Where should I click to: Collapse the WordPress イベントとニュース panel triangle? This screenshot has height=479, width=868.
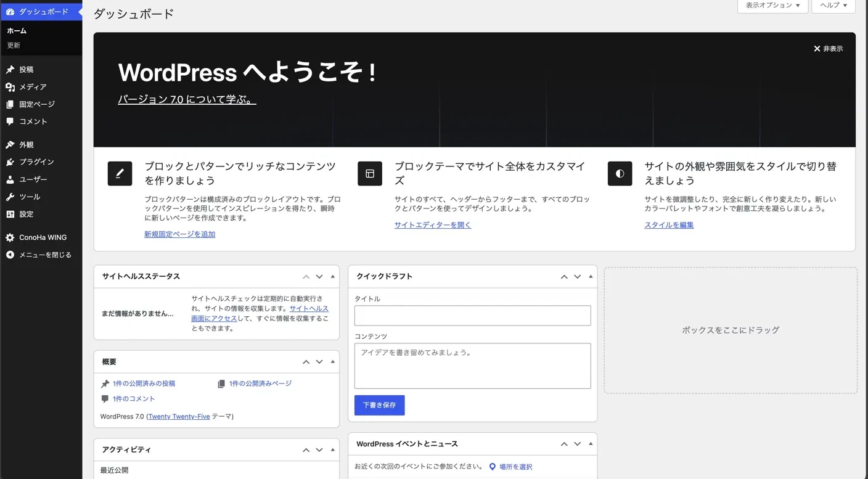[591, 444]
